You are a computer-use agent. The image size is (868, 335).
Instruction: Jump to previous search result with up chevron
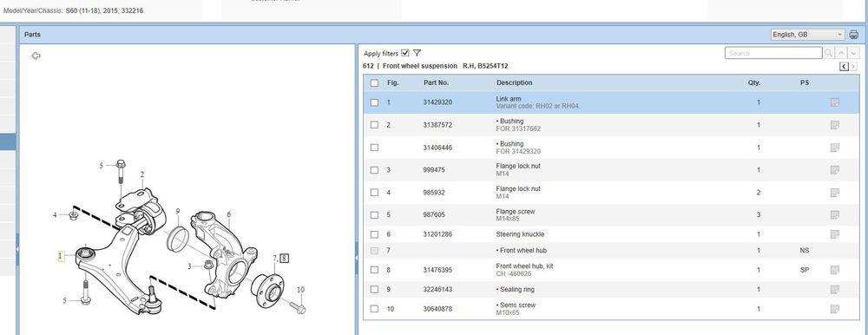(840, 53)
